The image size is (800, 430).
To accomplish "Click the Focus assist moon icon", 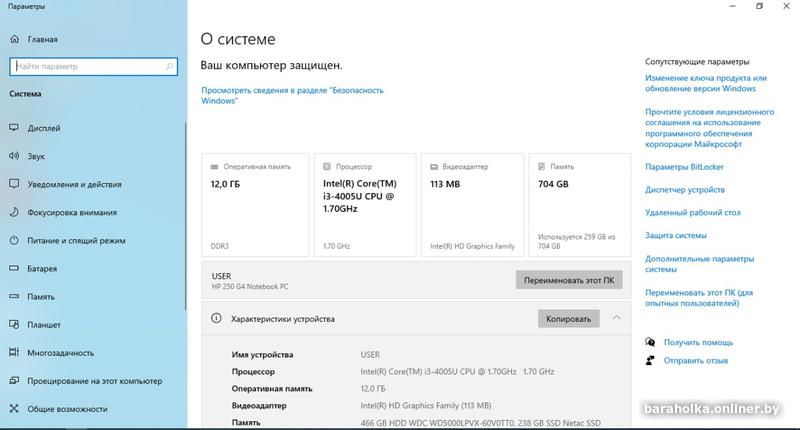I will pos(14,212).
